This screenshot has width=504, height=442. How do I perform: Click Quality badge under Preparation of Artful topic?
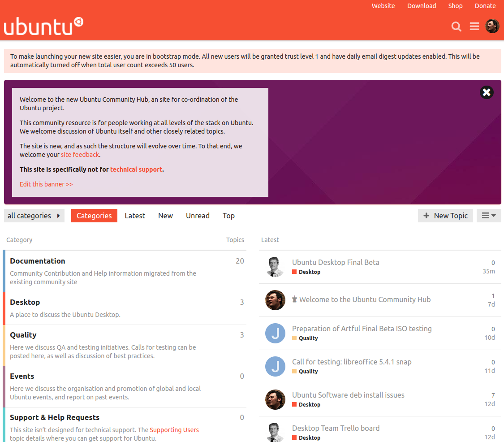pos(305,338)
